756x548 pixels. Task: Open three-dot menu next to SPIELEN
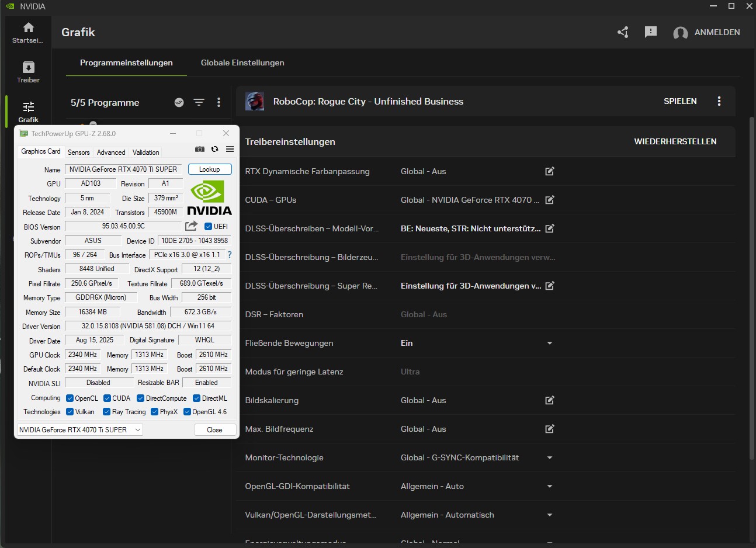point(719,101)
